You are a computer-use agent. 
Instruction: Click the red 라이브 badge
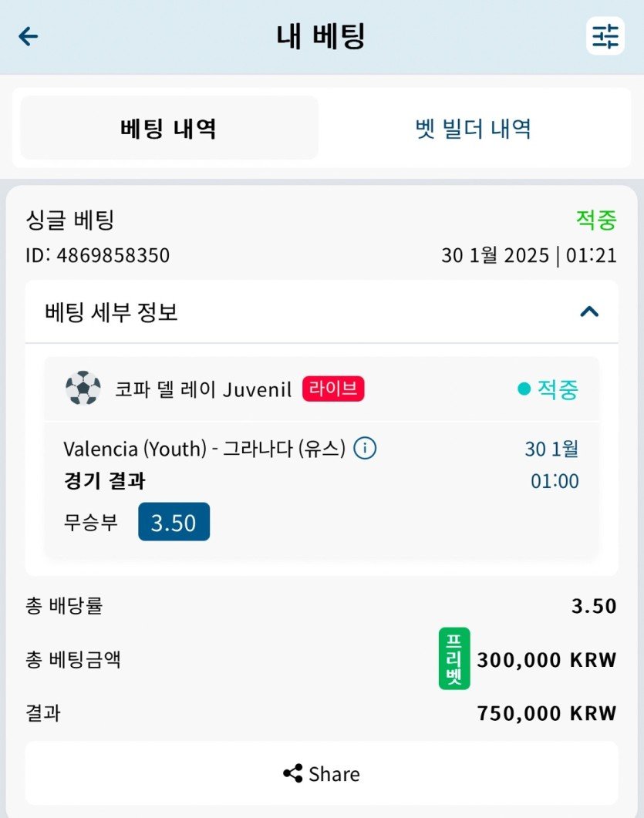click(x=333, y=389)
